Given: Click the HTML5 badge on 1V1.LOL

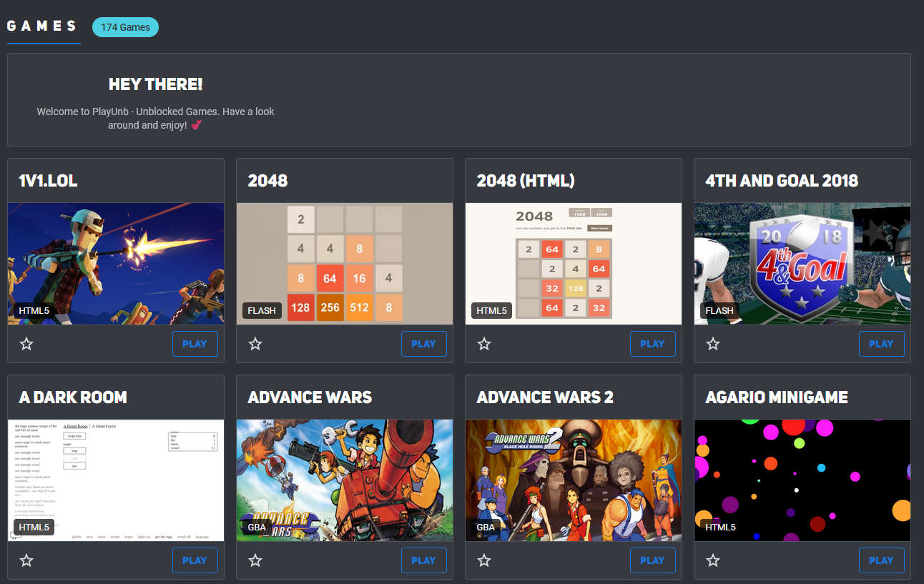Looking at the screenshot, I should [x=34, y=311].
